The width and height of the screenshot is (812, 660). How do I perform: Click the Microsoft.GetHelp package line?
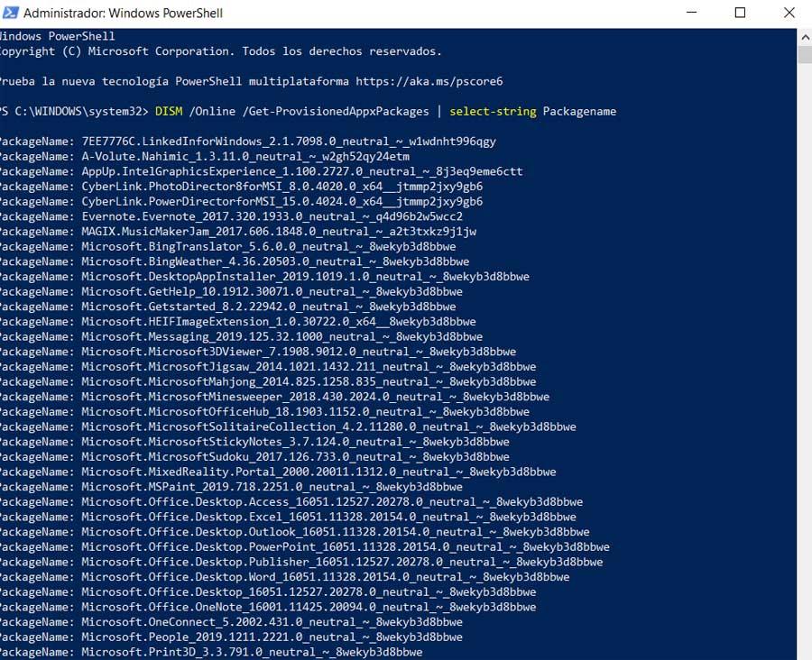232,291
